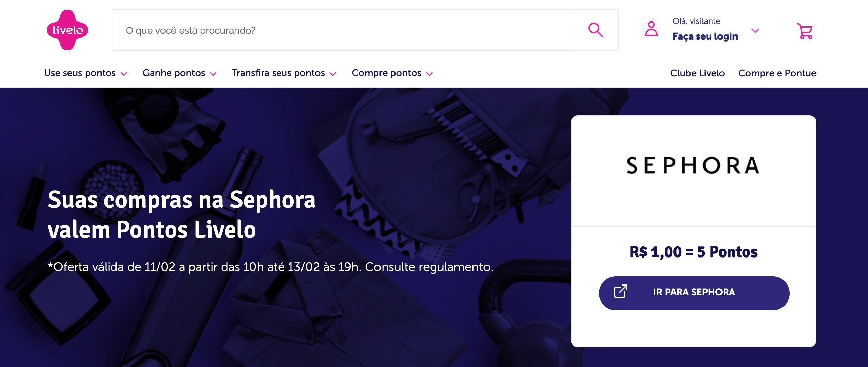Click the Sephora logo in the card
The width and height of the screenshot is (868, 367).
coord(693,165)
